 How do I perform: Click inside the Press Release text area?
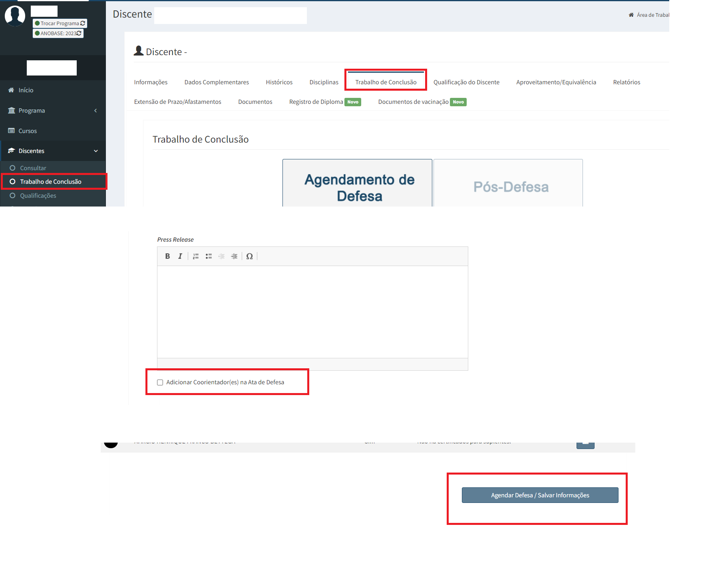[312, 312]
